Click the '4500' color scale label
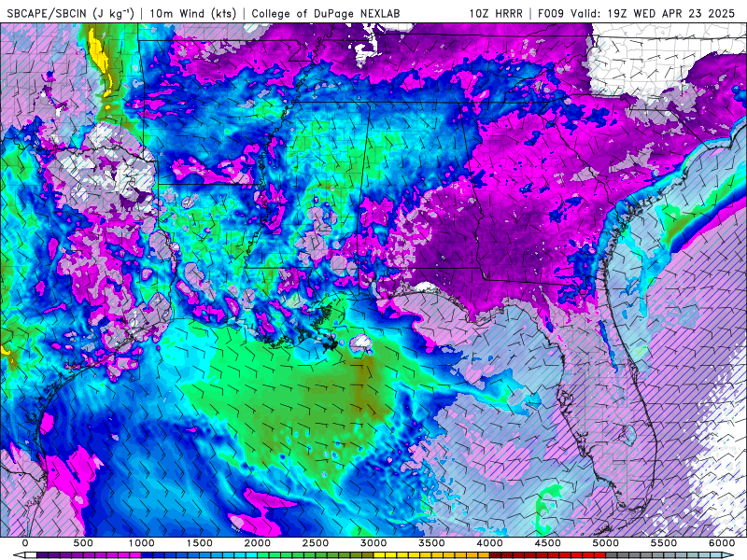This screenshot has height=560, width=747. [x=548, y=543]
